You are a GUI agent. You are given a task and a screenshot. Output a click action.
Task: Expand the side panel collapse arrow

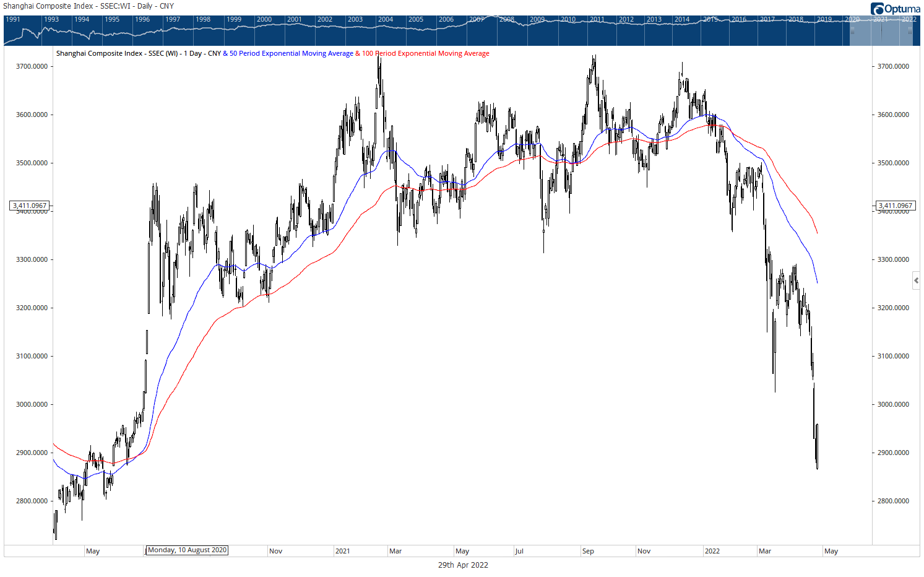point(916,280)
